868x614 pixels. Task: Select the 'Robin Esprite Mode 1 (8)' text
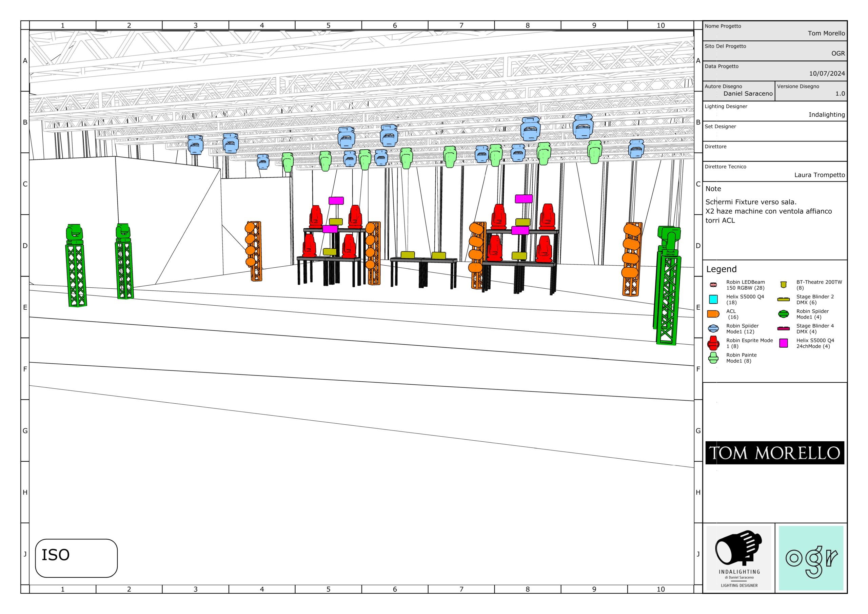coord(749,343)
